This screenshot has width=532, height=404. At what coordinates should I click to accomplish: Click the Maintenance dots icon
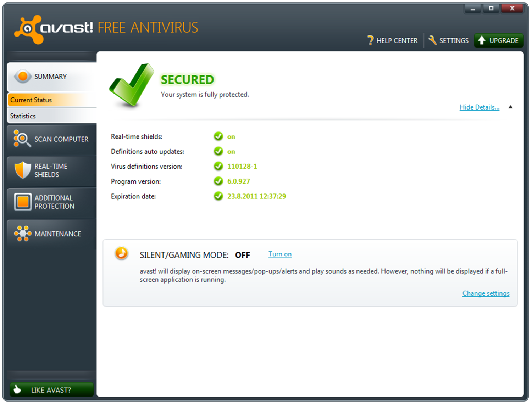(x=23, y=234)
